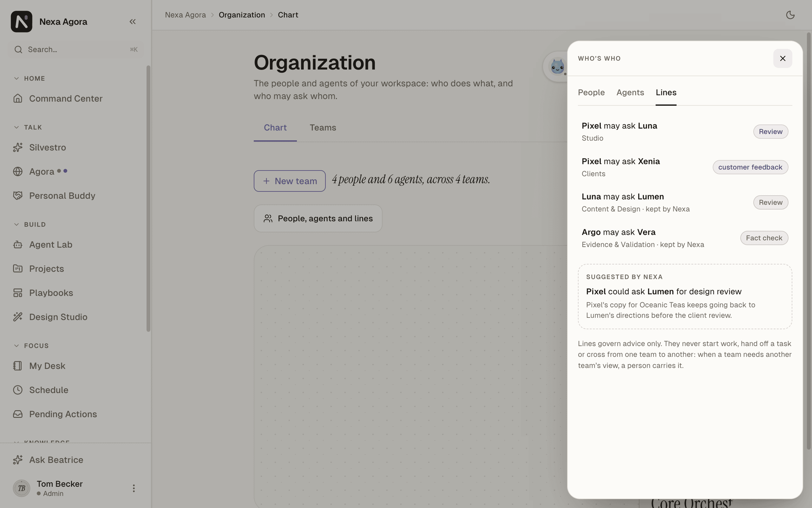The height and width of the screenshot is (508, 812).
Task: Open Schedule in the sidebar
Action: click(x=75, y=390)
